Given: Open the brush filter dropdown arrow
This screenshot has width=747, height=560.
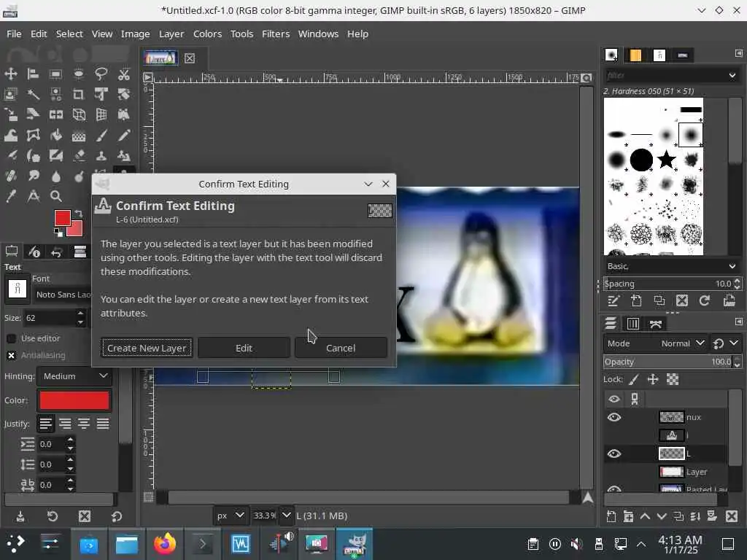Looking at the screenshot, I should click(x=732, y=75).
